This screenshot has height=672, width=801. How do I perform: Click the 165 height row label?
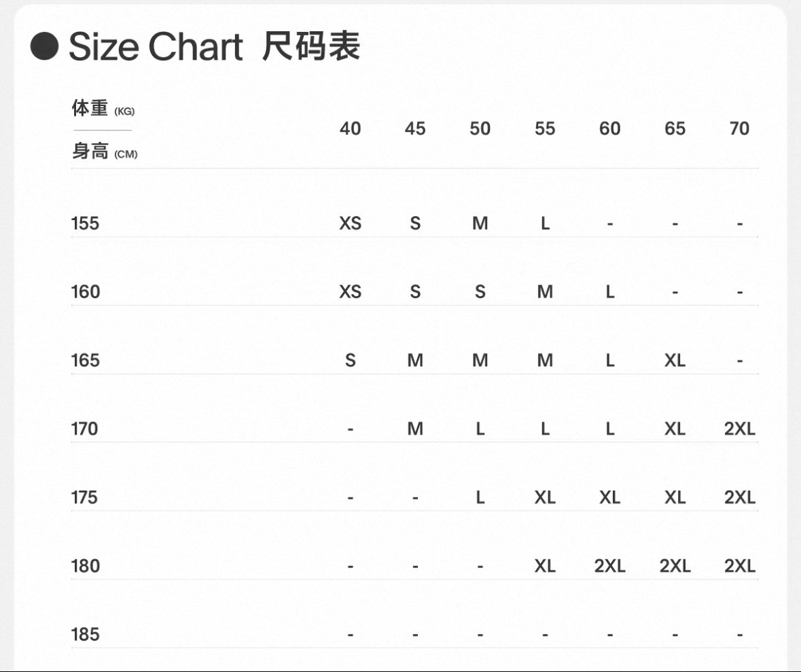click(85, 360)
